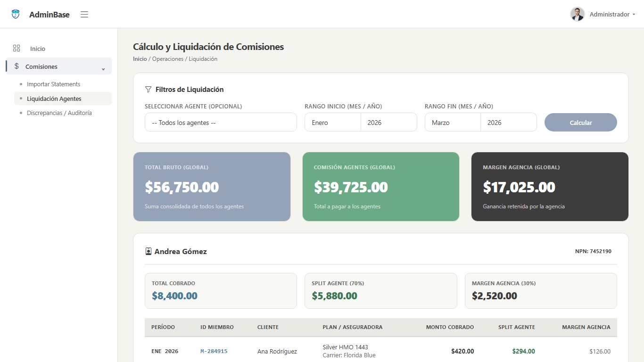The image size is (644, 362).
Task: Open the Rango Fin month dropdown Marzo
Action: pyautogui.click(x=453, y=122)
